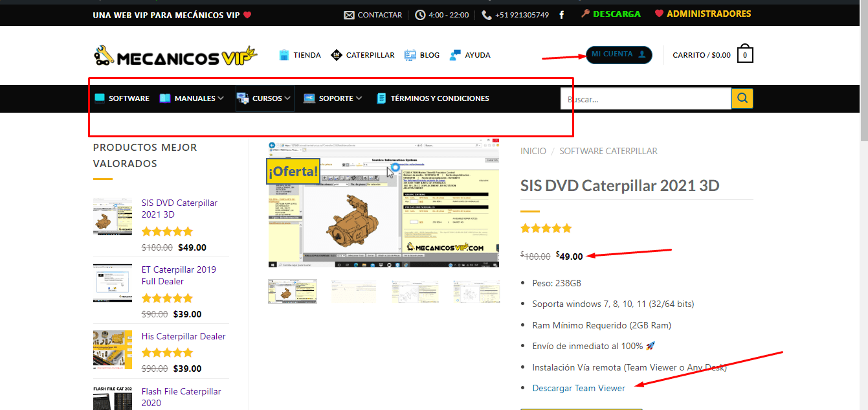868x410 pixels.
Task: Open Flash File Caterpillar 2020 link
Action: point(181,397)
